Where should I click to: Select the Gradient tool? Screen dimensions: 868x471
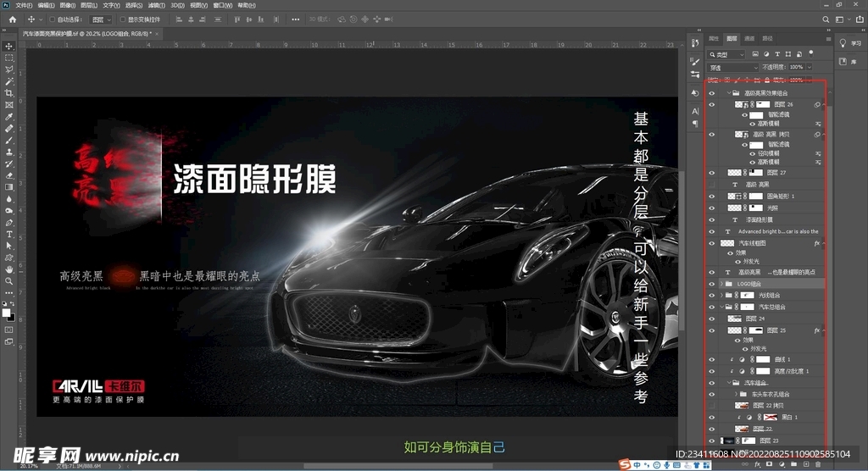point(9,186)
